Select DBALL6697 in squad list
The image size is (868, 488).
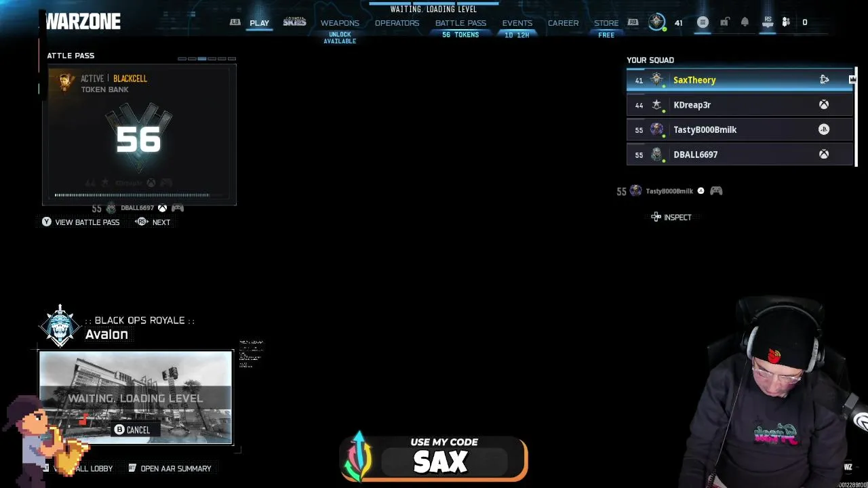tap(740, 155)
